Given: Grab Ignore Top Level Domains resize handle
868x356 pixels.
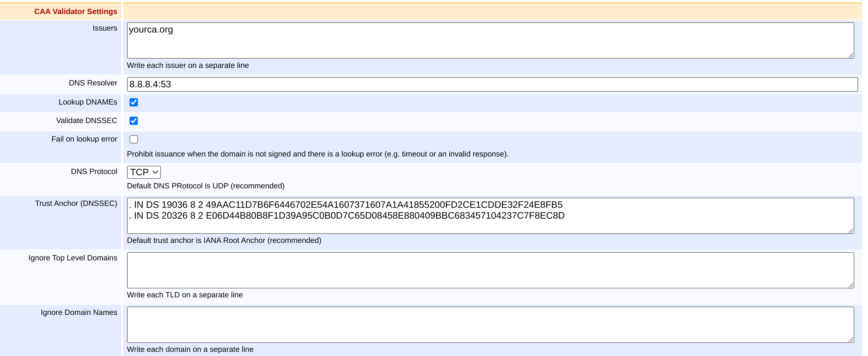Looking at the screenshot, I should (x=851, y=285).
